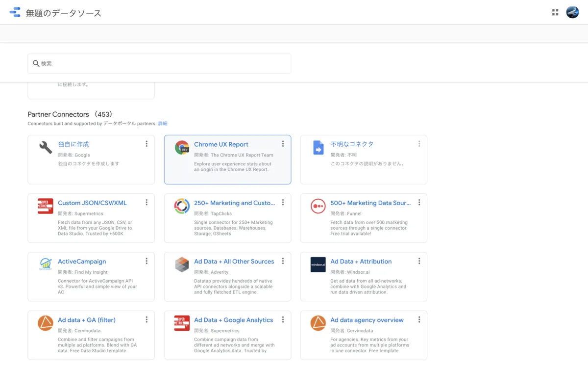Select the Custom JSON/CSV/XML connector title
This screenshot has width=588, height=368.
tap(92, 203)
